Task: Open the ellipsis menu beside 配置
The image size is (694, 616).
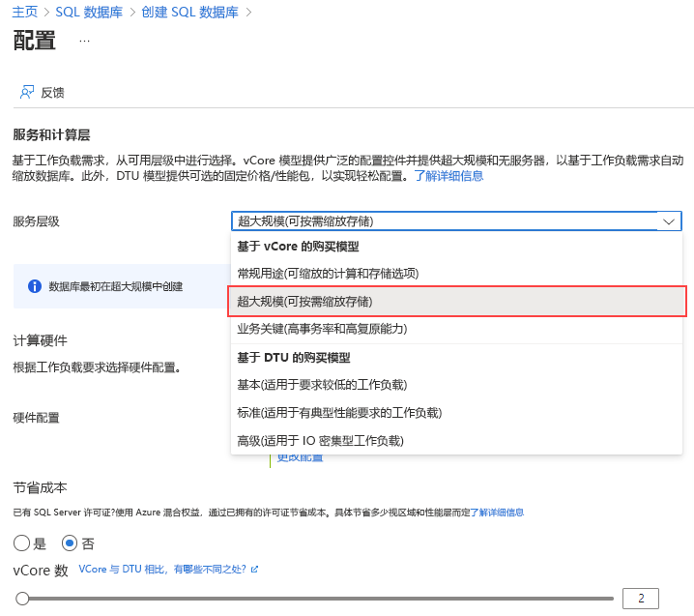Action: 84,41
